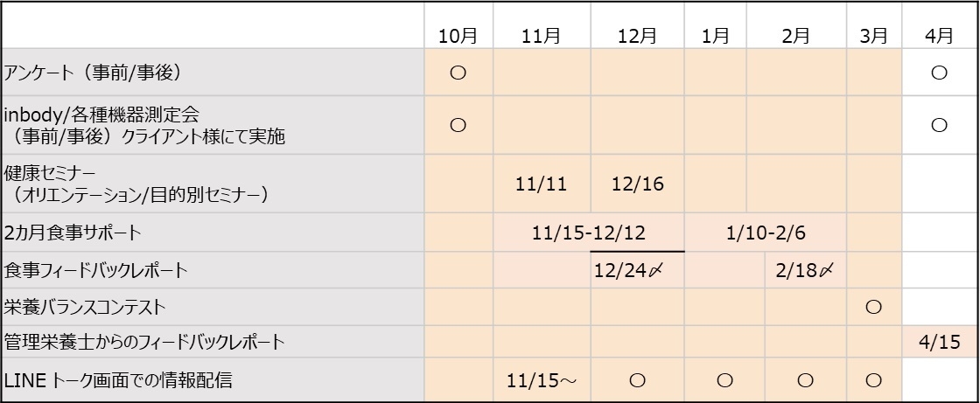The image size is (980, 403).
Task: Click the 12/24〆 deadline cell
Action: pos(626,270)
